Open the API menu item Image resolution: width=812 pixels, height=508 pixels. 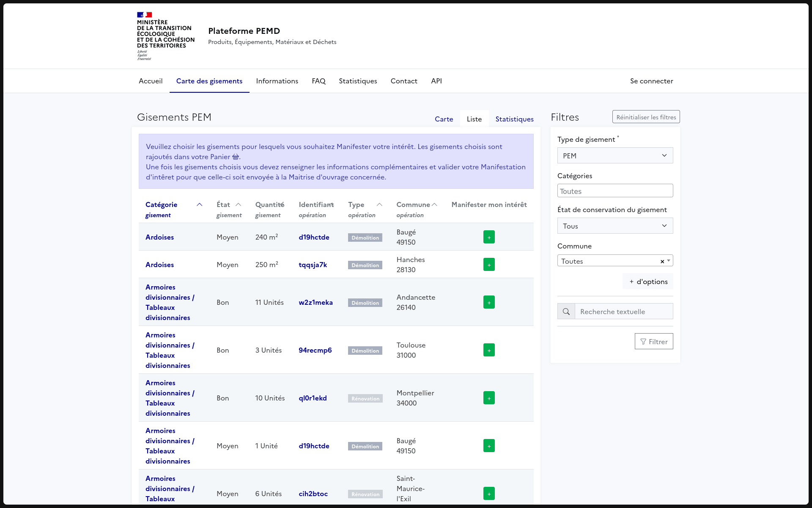[436, 81]
